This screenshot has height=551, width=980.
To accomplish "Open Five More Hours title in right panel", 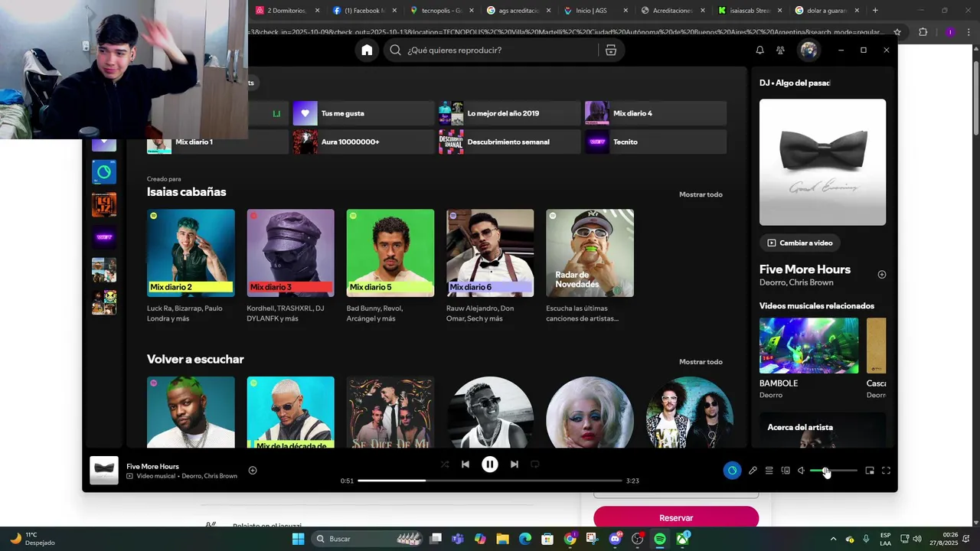I will point(805,269).
